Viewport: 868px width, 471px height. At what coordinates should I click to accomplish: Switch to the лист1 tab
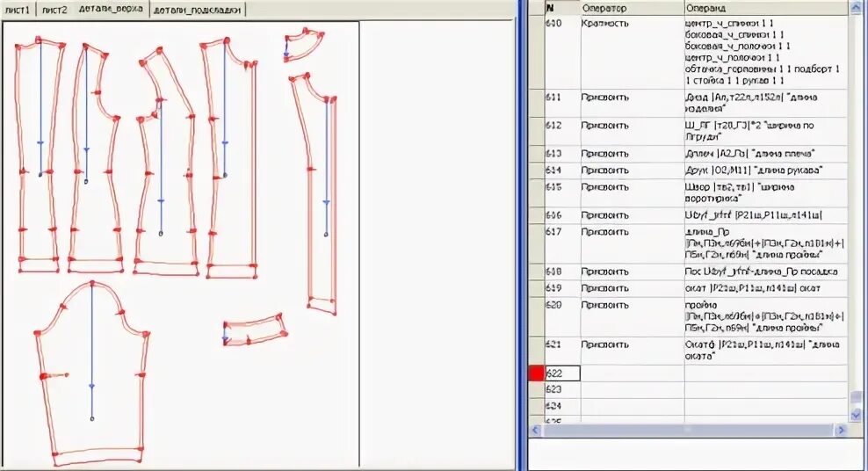[x=18, y=10]
